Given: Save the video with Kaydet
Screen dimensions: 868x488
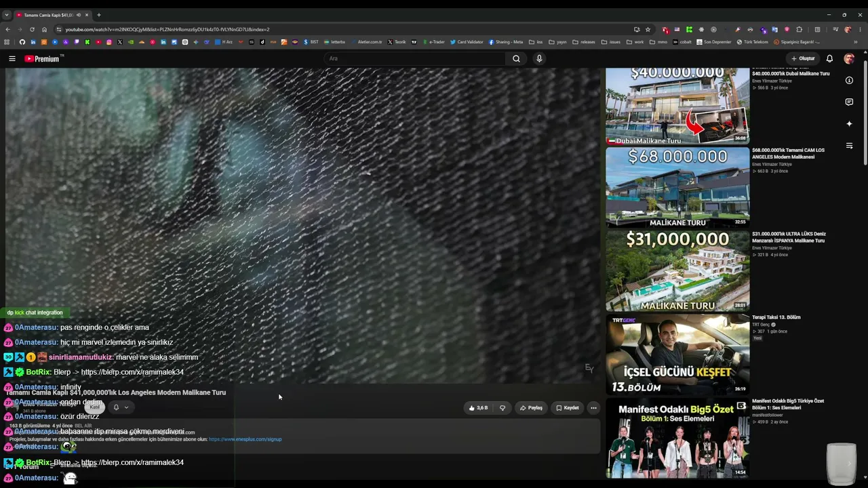Looking at the screenshot, I should pos(568,408).
